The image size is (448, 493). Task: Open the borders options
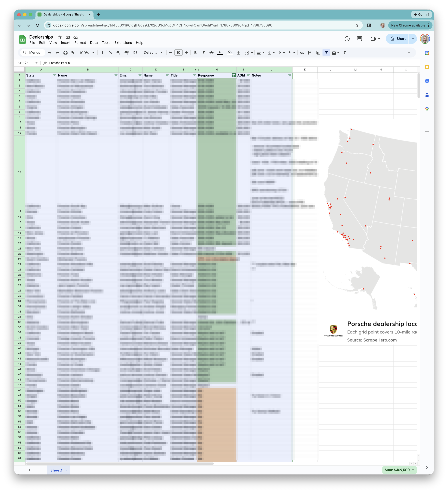238,53
